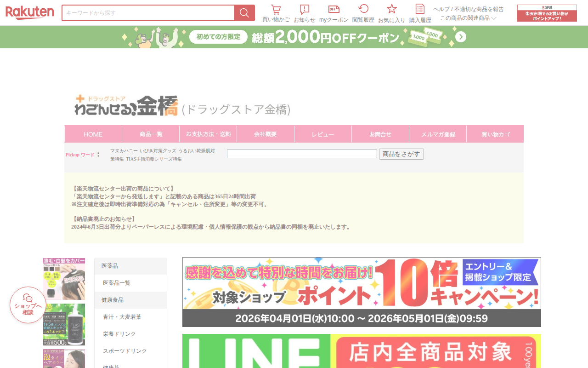Open the レビュー navigation tab
The height and width of the screenshot is (368, 588).
[x=323, y=134]
